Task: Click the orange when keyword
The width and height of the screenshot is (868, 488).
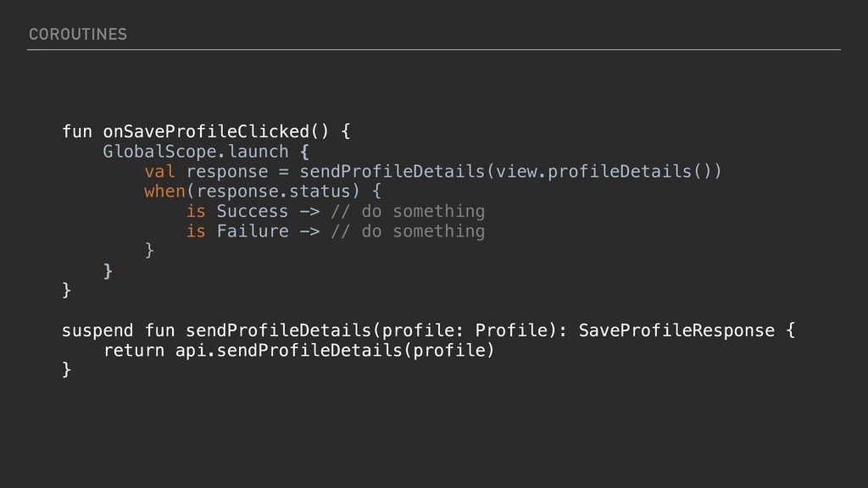Action: [164, 191]
